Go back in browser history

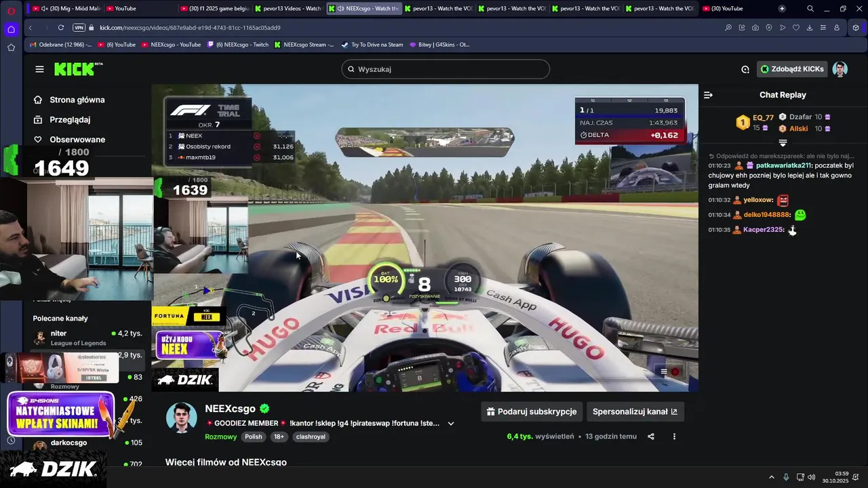[x=31, y=28]
